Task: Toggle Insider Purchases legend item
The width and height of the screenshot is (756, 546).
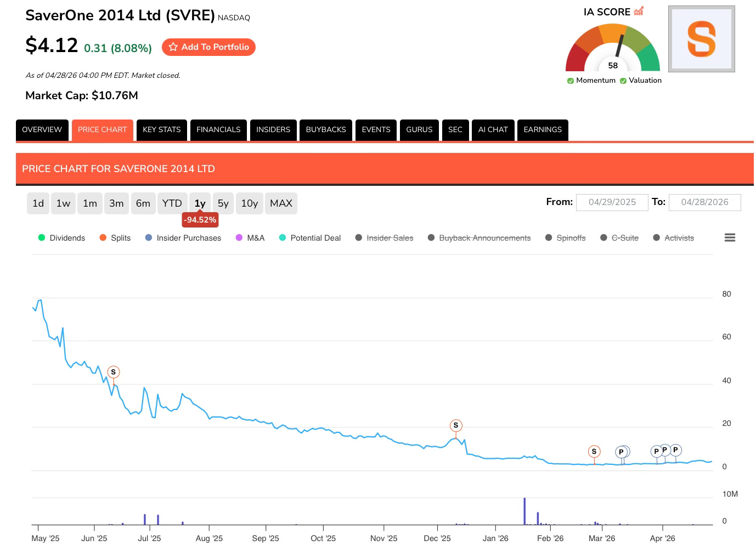Action: click(x=183, y=238)
